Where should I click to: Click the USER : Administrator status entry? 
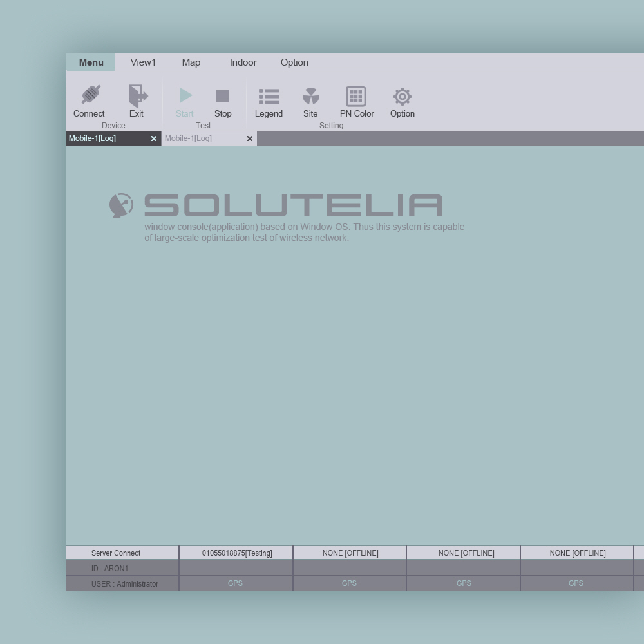[x=122, y=583]
